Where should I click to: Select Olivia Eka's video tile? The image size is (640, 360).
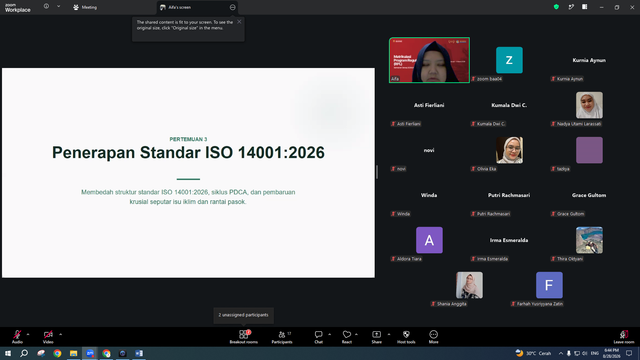509,150
